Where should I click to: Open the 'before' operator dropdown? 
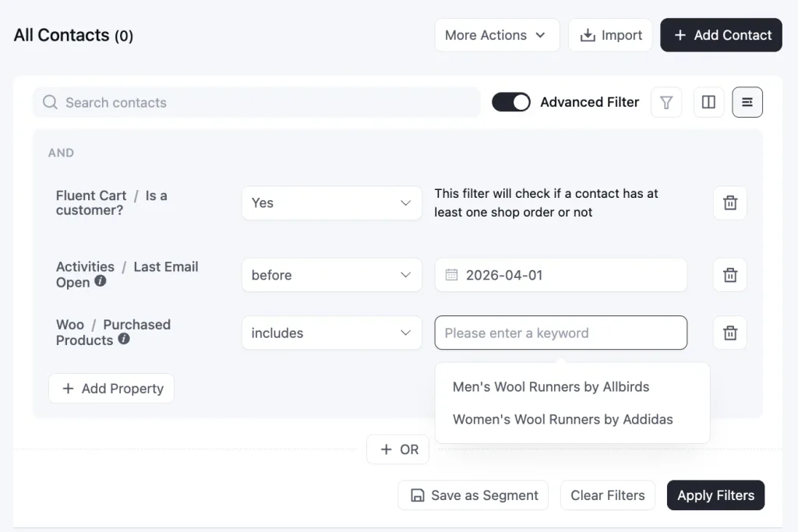pyautogui.click(x=332, y=275)
